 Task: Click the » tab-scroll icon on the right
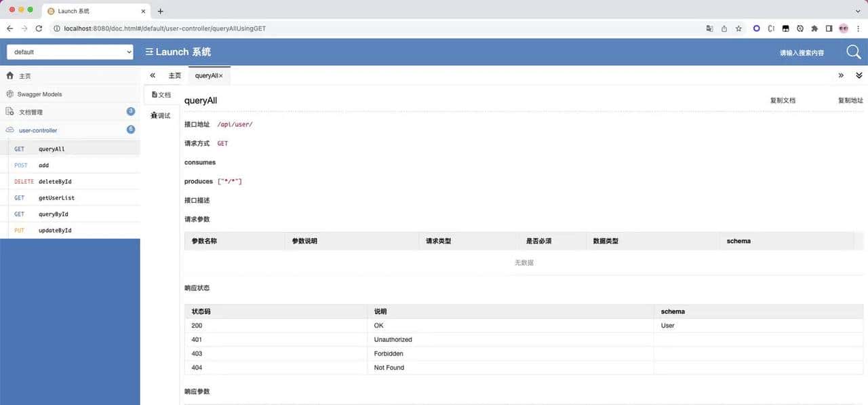point(841,75)
